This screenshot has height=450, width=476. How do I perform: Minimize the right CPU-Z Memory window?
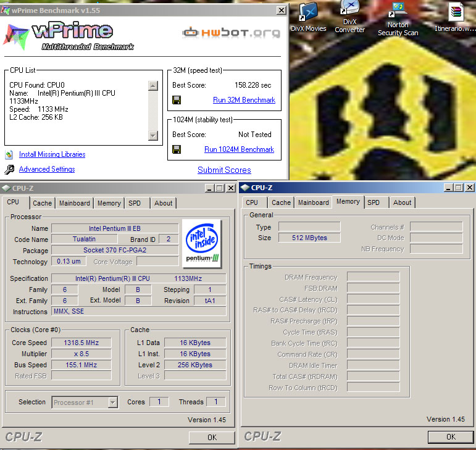point(448,188)
